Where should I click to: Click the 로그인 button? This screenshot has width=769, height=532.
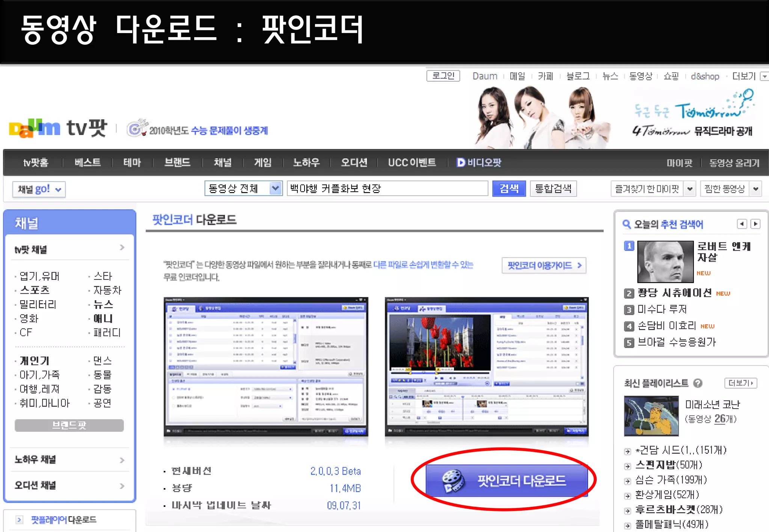tap(443, 76)
